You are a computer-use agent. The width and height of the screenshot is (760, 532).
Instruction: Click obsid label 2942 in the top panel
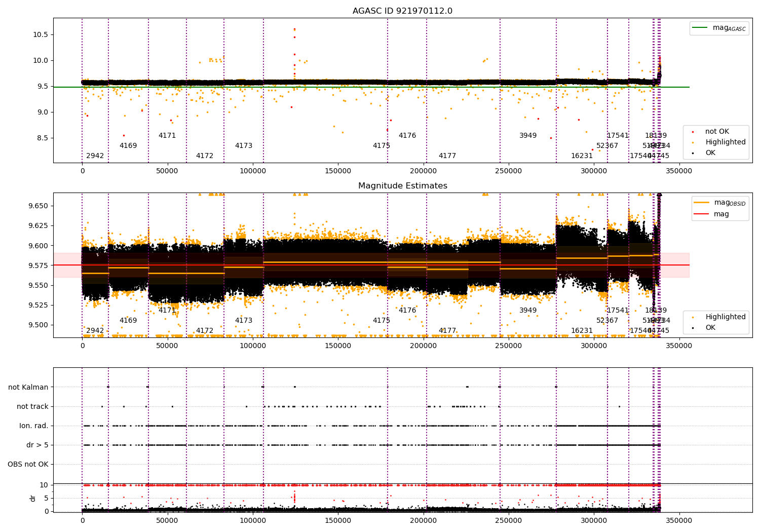95,156
